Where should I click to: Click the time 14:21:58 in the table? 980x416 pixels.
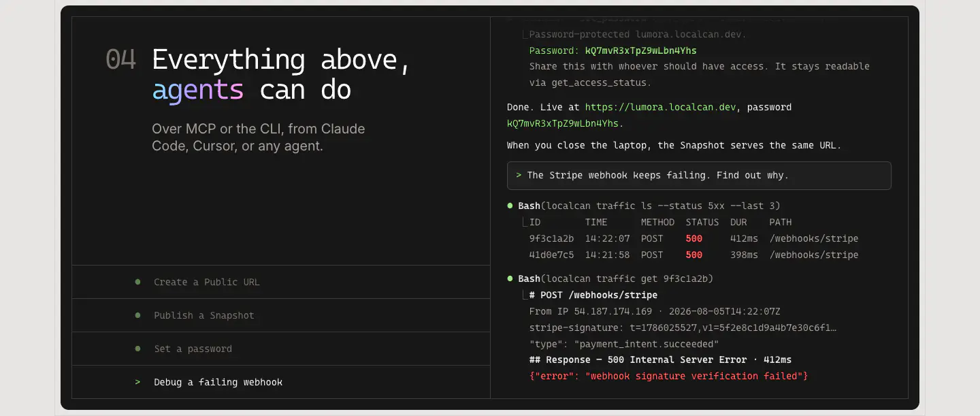click(608, 255)
